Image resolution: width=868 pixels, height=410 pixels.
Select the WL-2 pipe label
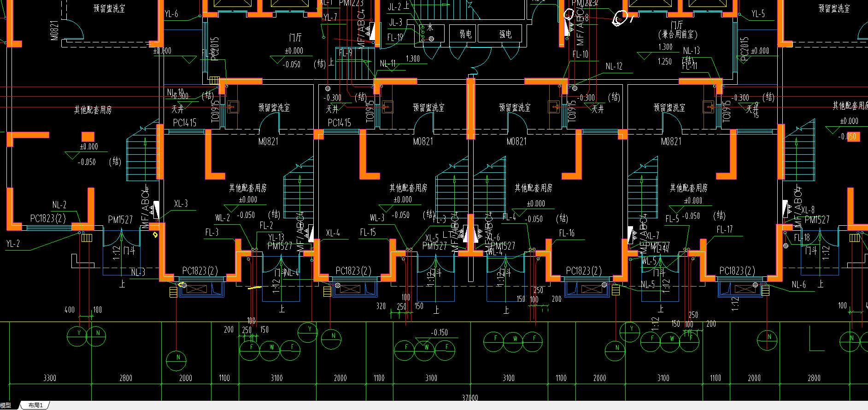[223, 218]
